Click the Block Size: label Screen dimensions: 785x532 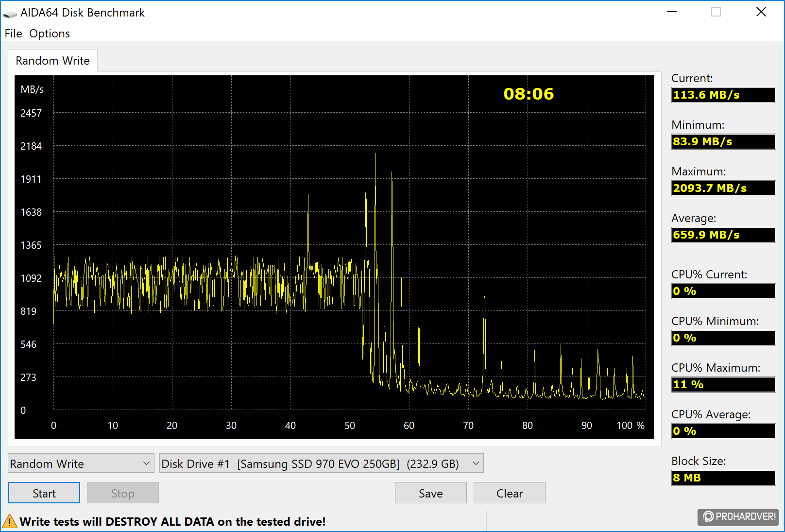click(x=699, y=461)
